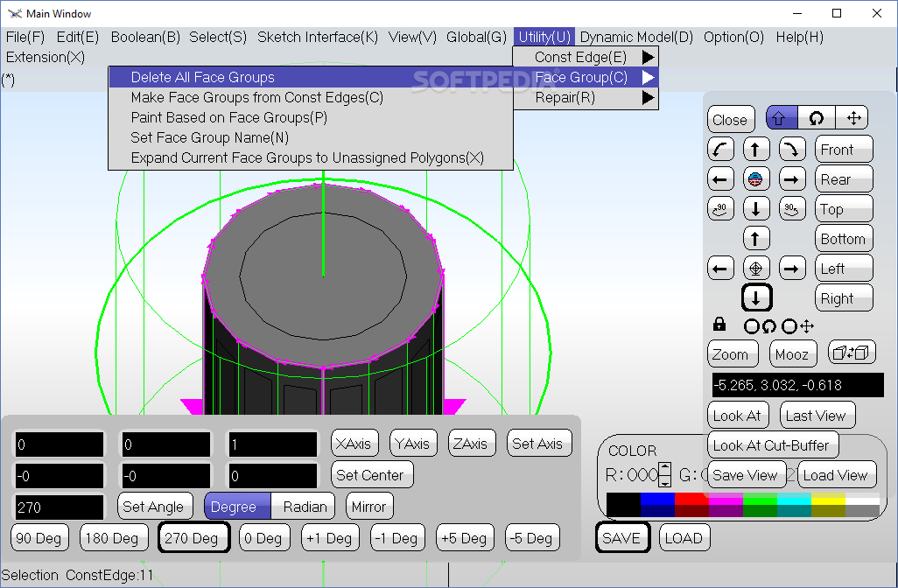Viewport: 898px width, 588px height.
Task: Roll view counterclockwise with curved left arrow
Action: [x=720, y=150]
